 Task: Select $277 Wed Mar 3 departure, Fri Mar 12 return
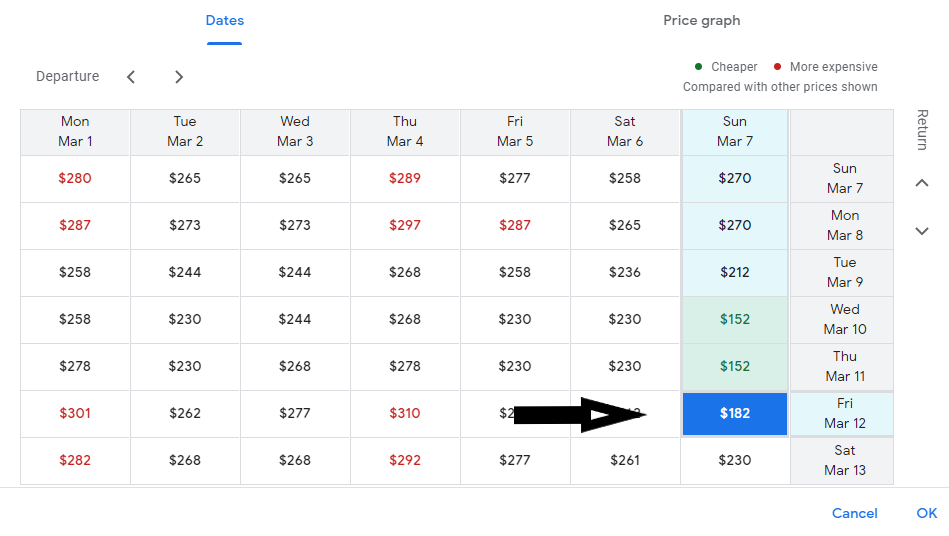click(295, 413)
